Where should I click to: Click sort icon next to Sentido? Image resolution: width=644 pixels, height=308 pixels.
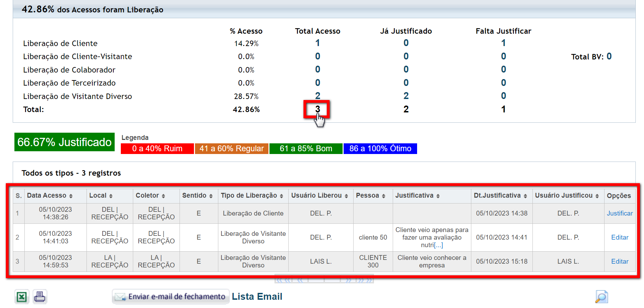[x=211, y=196]
